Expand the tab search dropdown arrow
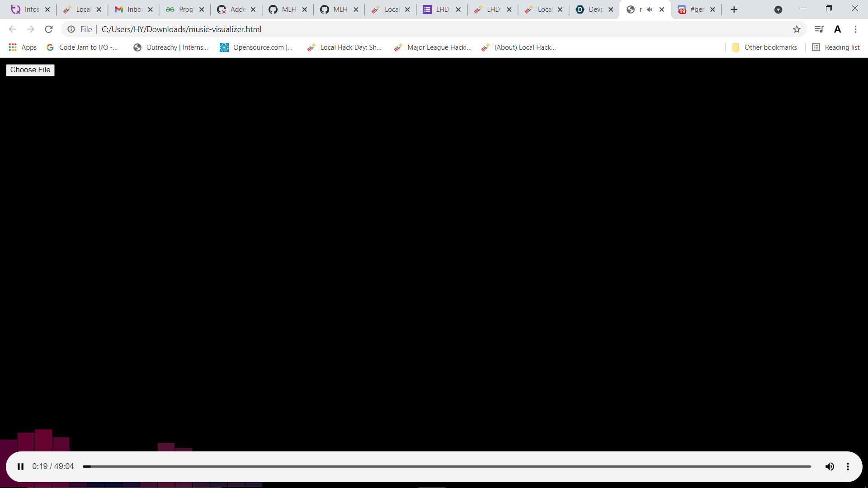Screen dimensions: 868x488 [778, 9]
